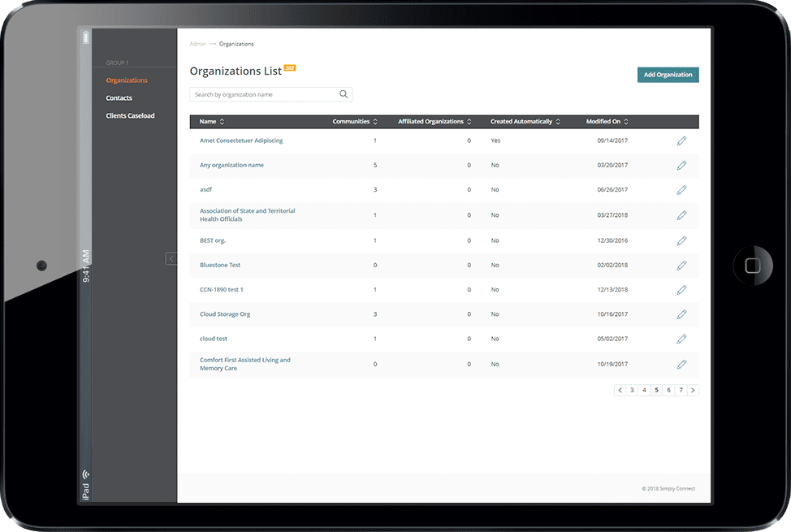Edit CCN-1890 test 1 via pencil icon

coord(681,290)
